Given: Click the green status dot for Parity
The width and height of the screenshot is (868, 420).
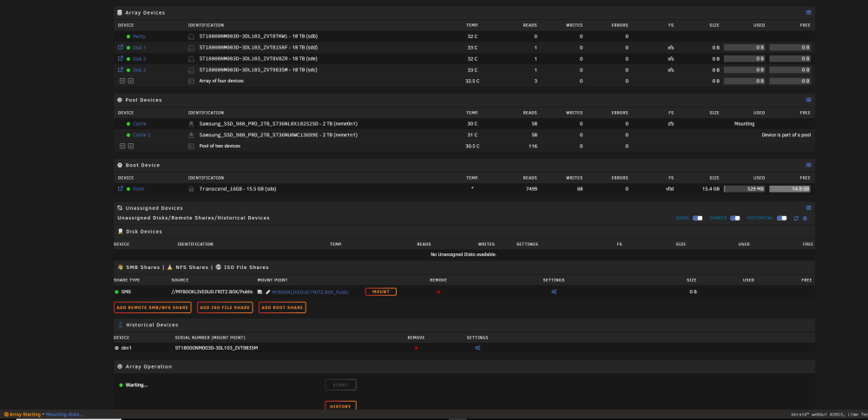Looking at the screenshot, I should pyautogui.click(x=128, y=36).
